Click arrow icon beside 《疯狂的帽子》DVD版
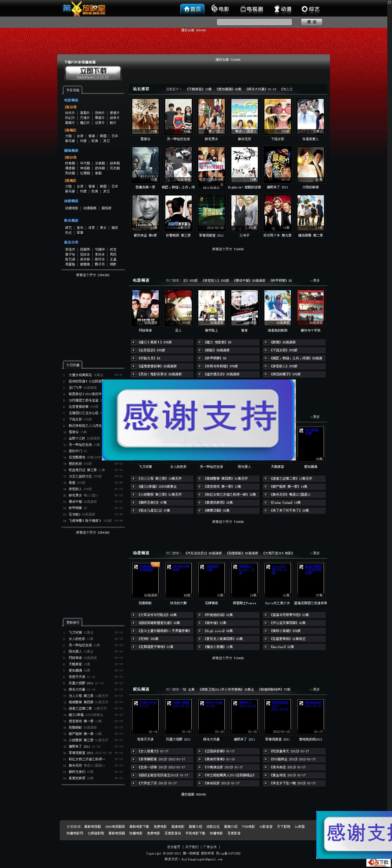Screen dimensions: 392x868 [266, 374]
